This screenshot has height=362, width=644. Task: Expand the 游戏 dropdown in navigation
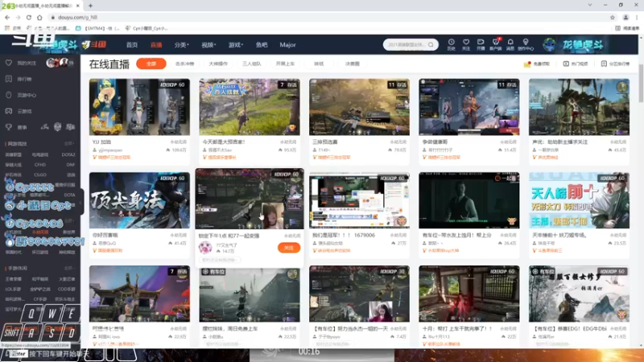pos(236,45)
